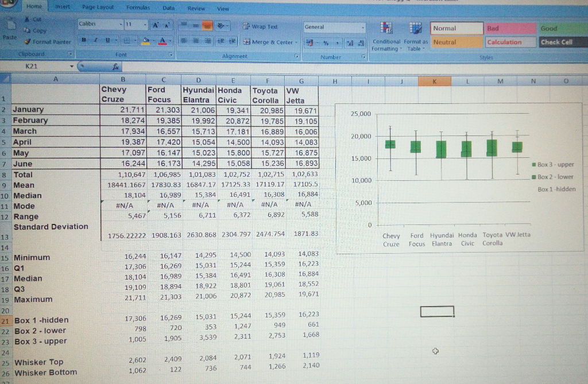
Task: Open Conditional Formatting menu
Action: point(386,36)
